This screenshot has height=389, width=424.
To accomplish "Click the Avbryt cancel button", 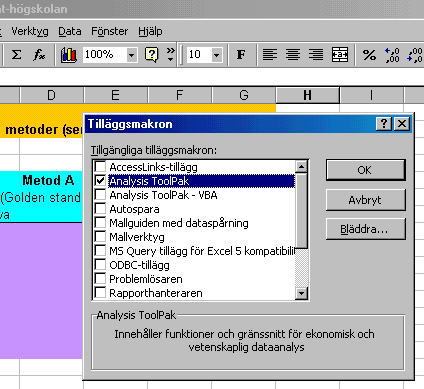I will [x=366, y=200].
